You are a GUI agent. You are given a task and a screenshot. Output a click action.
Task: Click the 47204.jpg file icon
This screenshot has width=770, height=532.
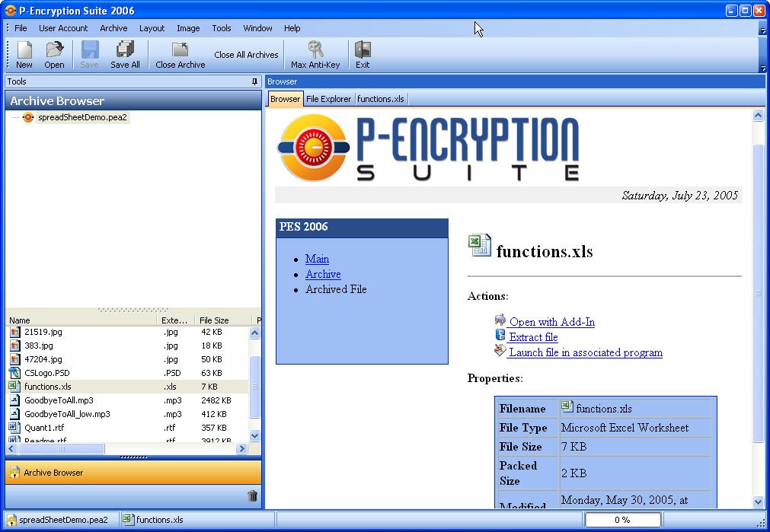pos(14,359)
